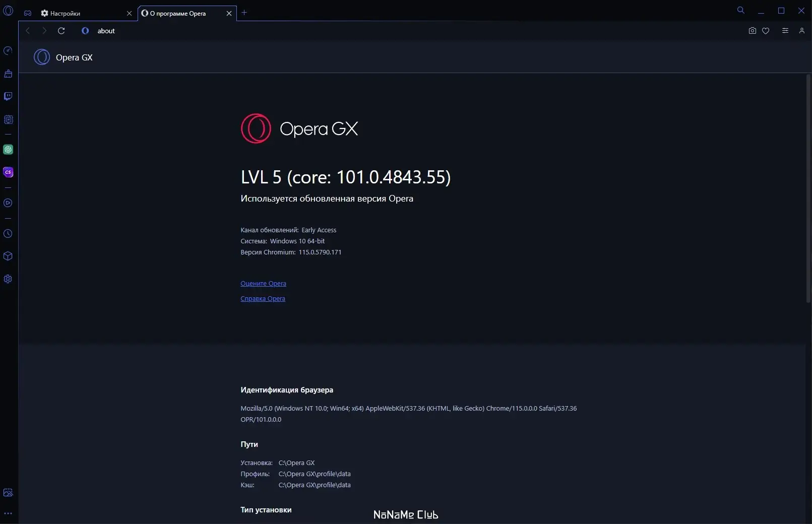The image size is (812, 524).
Task: Reload the about page
Action: tap(61, 31)
